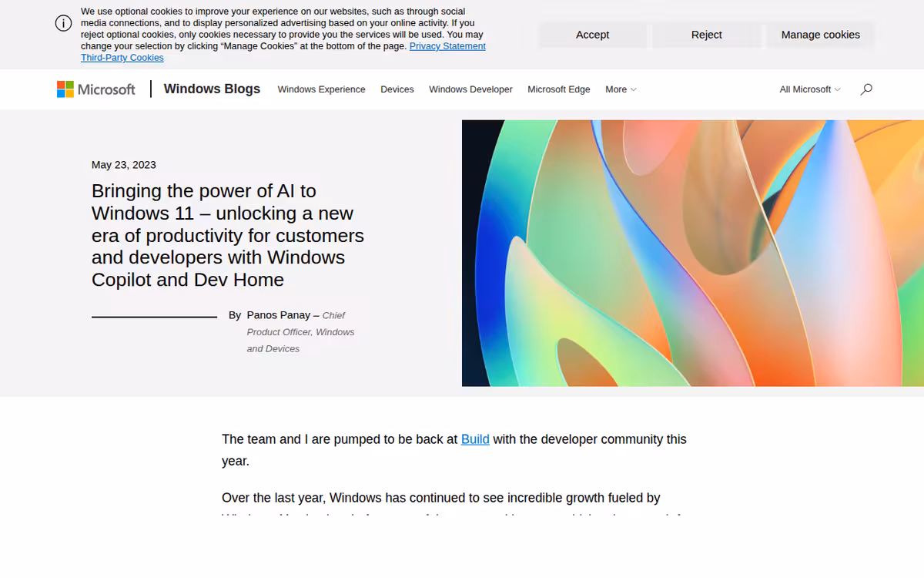This screenshot has height=578, width=924.
Task: Click the Chief Product Officer title text
Action: [300, 332]
